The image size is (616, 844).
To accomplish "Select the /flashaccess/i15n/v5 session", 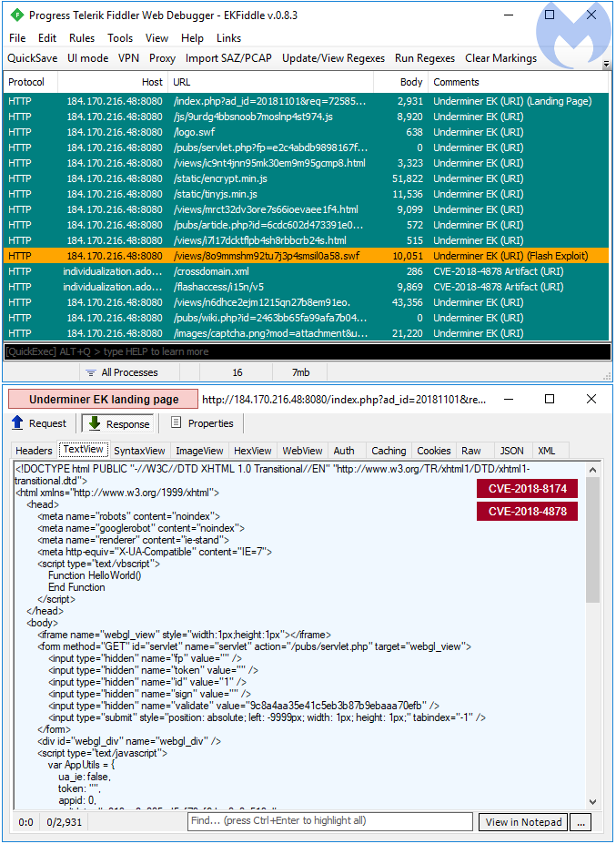I will pyautogui.click(x=307, y=288).
